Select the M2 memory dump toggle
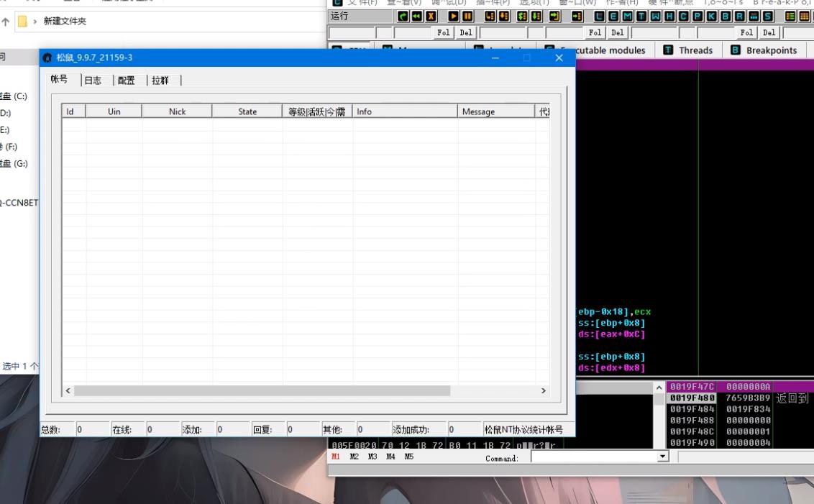The image size is (814, 504). 354,457
